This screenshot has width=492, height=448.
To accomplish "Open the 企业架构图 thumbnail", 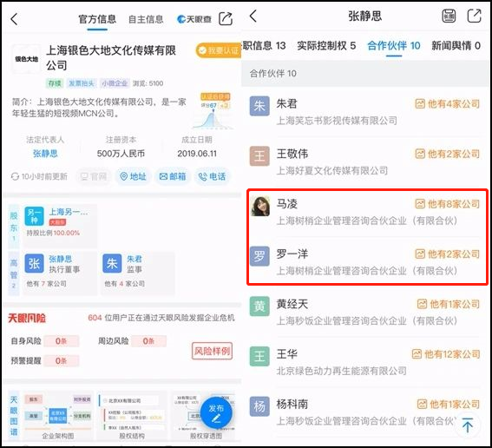I will click(x=58, y=414).
